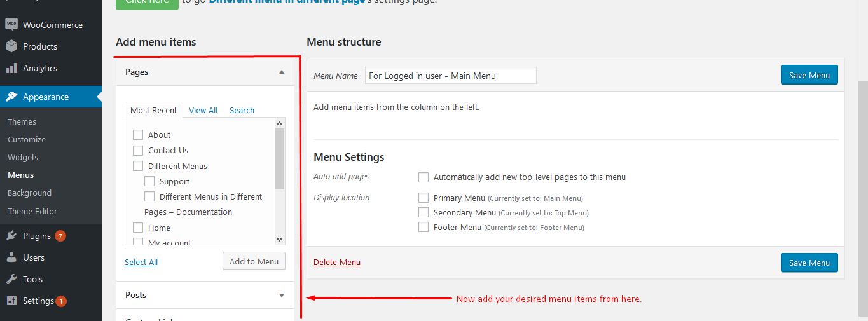Click the Tools wrench icon
The height and width of the screenshot is (321, 868).
11,279
